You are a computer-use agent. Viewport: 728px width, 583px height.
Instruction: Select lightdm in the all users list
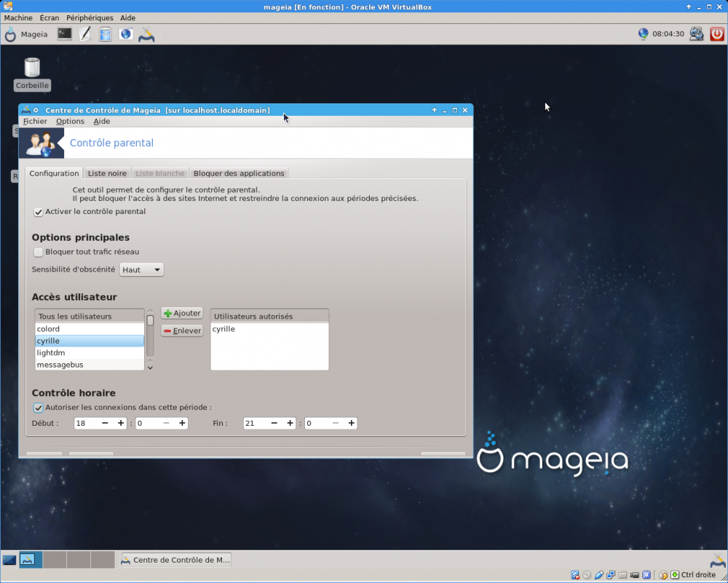point(90,353)
